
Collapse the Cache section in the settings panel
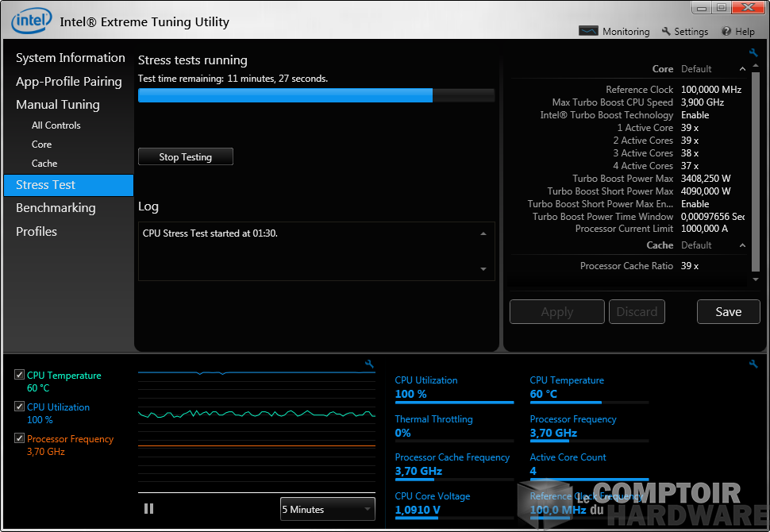[743, 245]
